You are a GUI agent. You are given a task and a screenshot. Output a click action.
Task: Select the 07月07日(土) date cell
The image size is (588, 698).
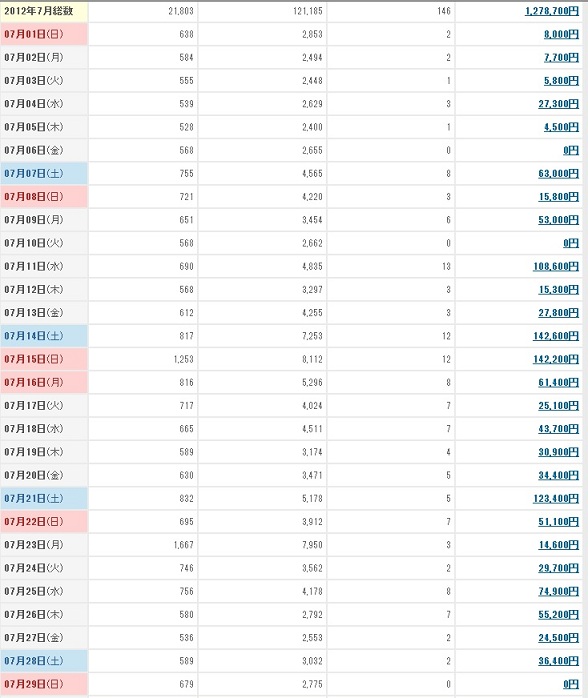pos(44,173)
